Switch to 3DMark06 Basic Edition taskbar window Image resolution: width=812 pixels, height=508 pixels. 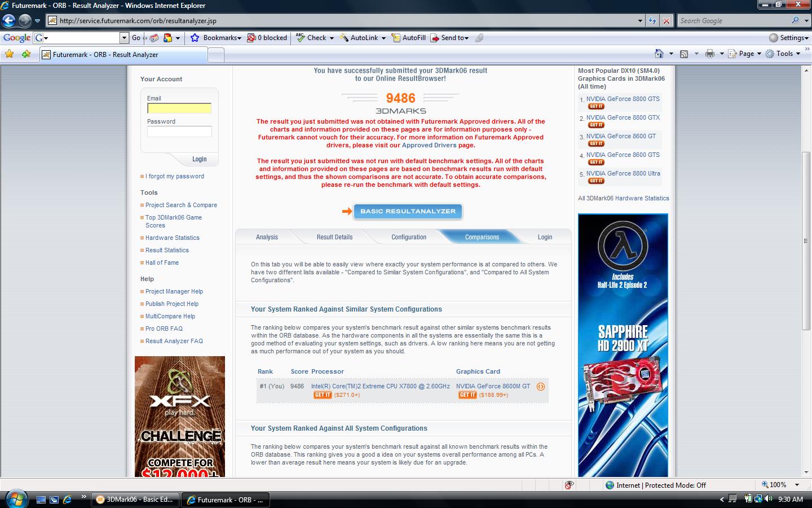coord(135,500)
